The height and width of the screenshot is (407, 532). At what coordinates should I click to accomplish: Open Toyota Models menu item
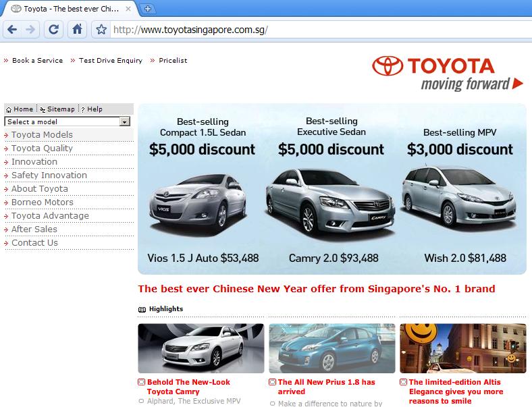[x=42, y=134]
